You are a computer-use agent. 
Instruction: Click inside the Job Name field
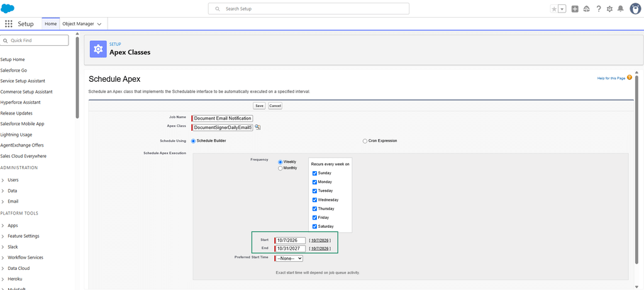point(223,118)
